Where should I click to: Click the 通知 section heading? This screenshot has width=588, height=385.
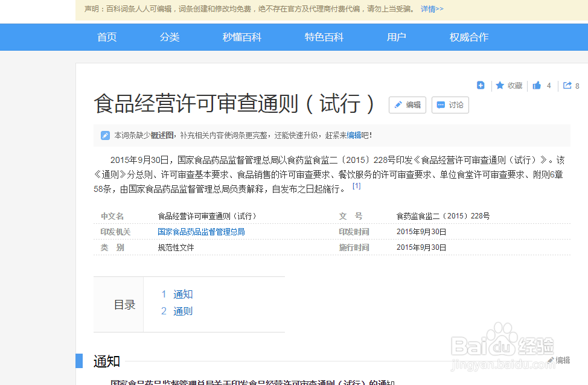[106, 361]
